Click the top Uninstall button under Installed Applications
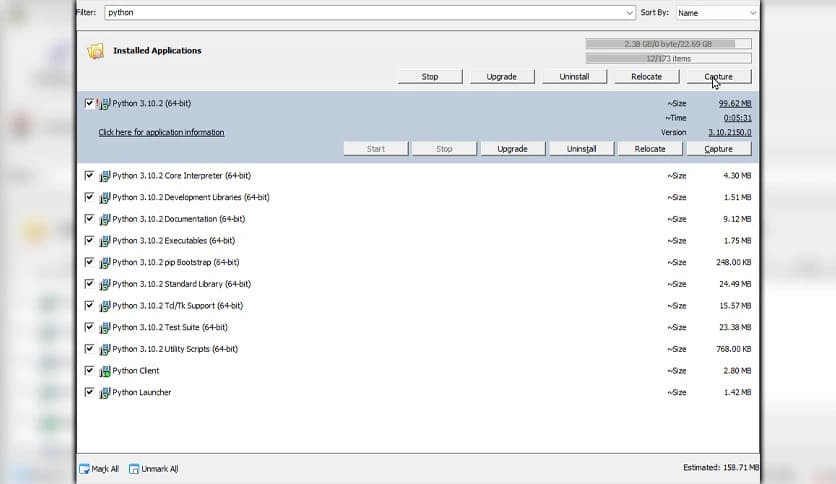Screen dimensions: 836x484 point(574,77)
